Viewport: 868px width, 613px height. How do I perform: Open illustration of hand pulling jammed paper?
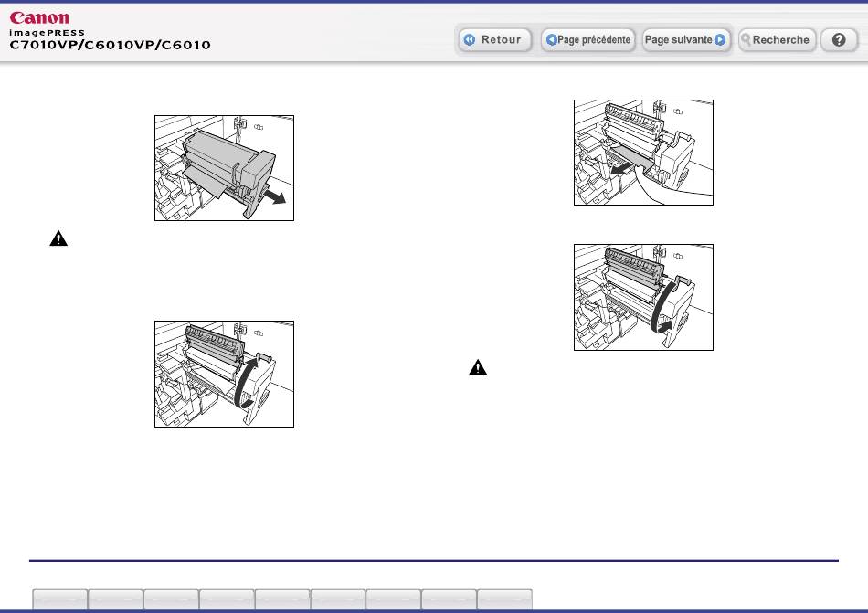643,153
